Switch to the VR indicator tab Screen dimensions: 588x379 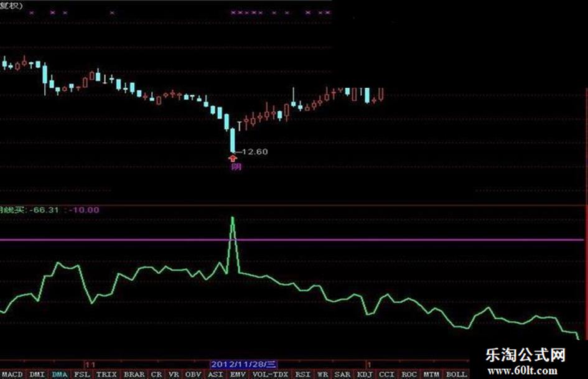coord(174,374)
